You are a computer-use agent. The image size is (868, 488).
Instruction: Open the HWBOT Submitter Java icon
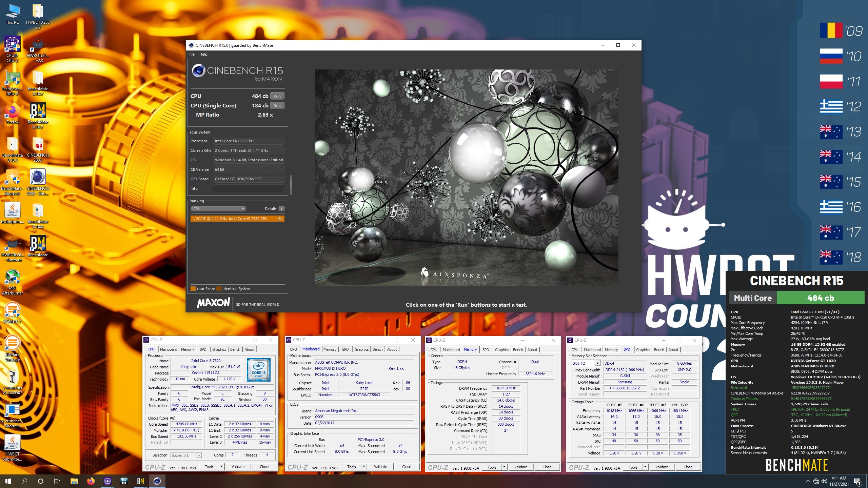coord(13,448)
